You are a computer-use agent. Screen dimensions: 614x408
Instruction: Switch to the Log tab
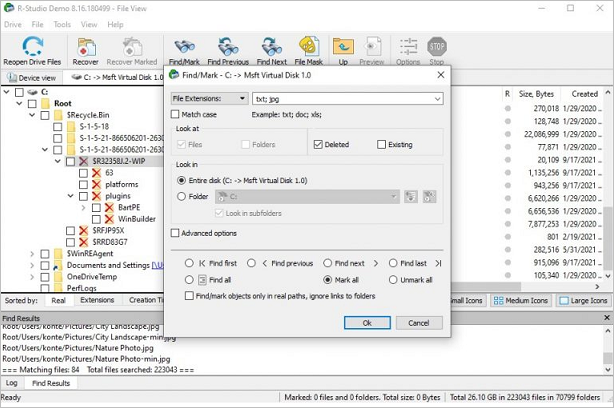tap(12, 383)
